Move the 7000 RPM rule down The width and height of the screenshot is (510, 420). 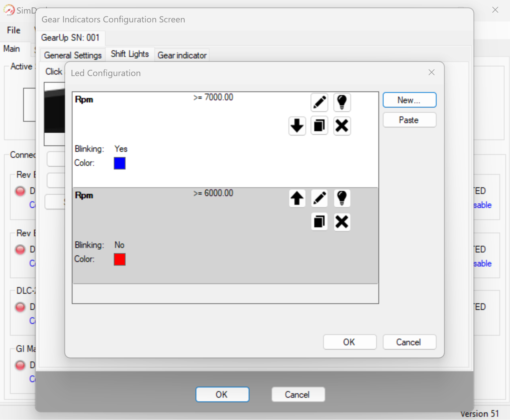coord(297,126)
